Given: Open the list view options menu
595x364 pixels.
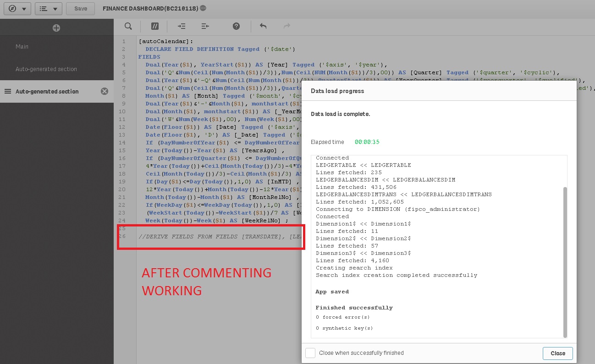Looking at the screenshot, I should pos(49,9).
